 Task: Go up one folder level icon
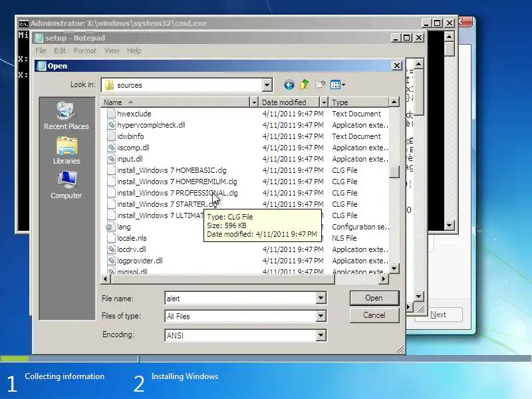[305, 84]
